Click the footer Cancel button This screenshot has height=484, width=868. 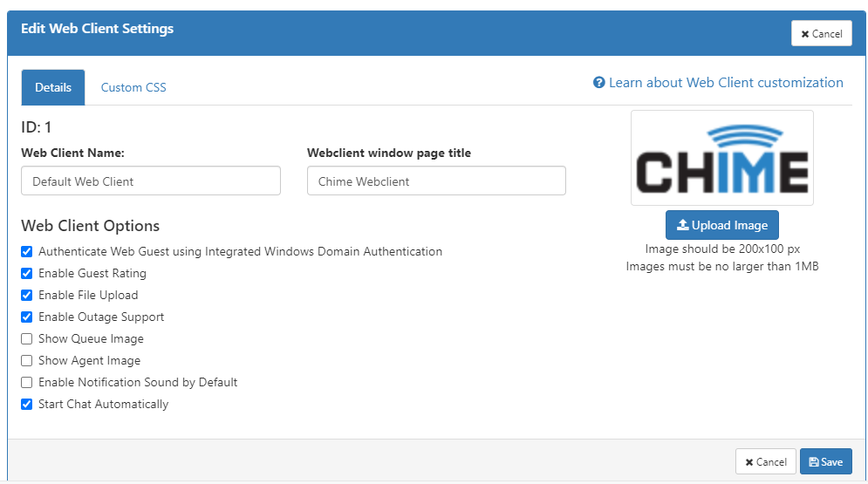coord(766,462)
